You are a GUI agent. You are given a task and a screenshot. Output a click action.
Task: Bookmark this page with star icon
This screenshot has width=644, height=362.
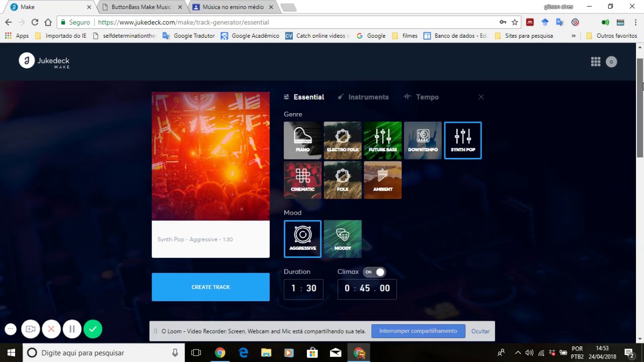[515, 22]
